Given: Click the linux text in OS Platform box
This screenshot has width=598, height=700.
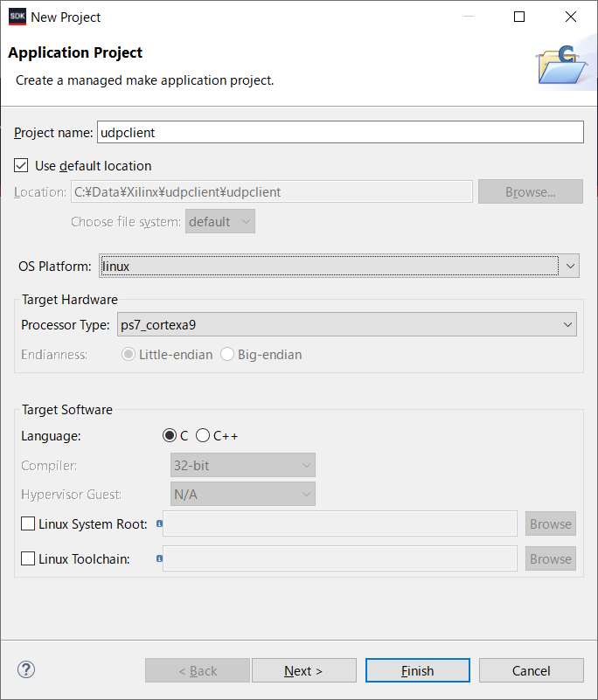Looking at the screenshot, I should pyautogui.click(x=116, y=266).
